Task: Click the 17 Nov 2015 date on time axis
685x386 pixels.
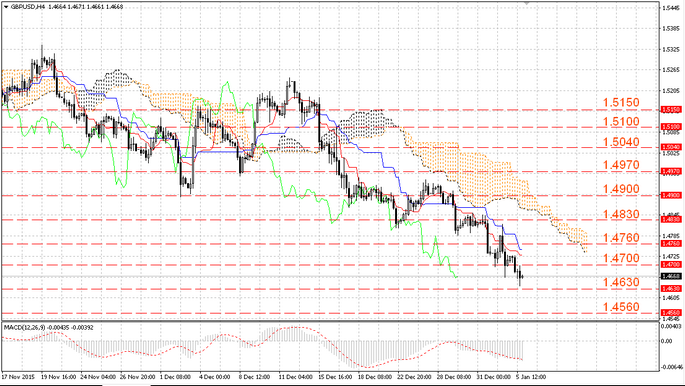Action: tap(18, 376)
